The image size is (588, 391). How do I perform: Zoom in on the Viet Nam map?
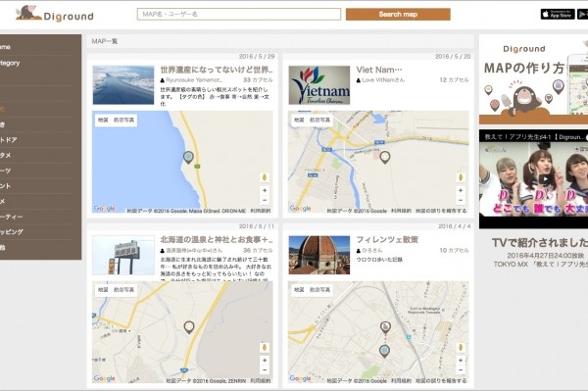pyautogui.click(x=461, y=190)
